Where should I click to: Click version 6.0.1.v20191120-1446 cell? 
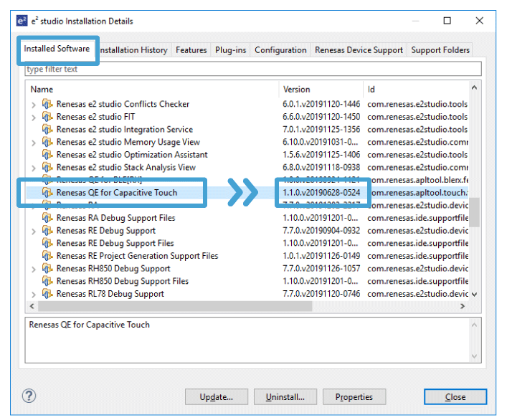321,104
